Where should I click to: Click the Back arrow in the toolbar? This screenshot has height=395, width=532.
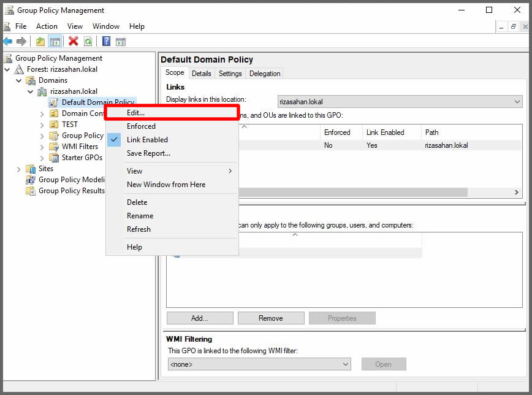click(8, 42)
